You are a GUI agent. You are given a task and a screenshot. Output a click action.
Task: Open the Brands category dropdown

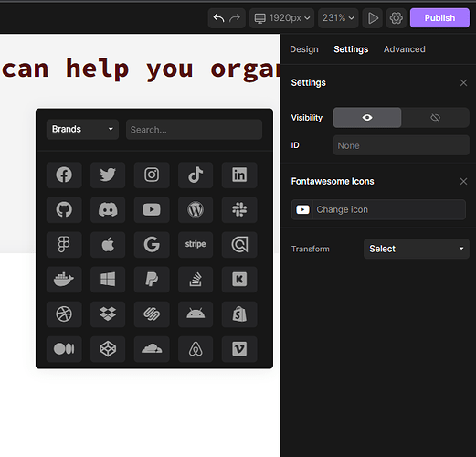click(82, 130)
